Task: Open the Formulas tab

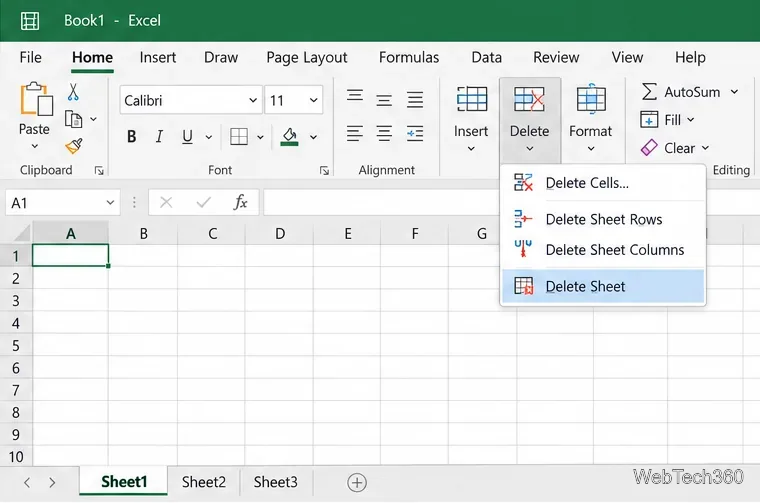Action: click(409, 58)
